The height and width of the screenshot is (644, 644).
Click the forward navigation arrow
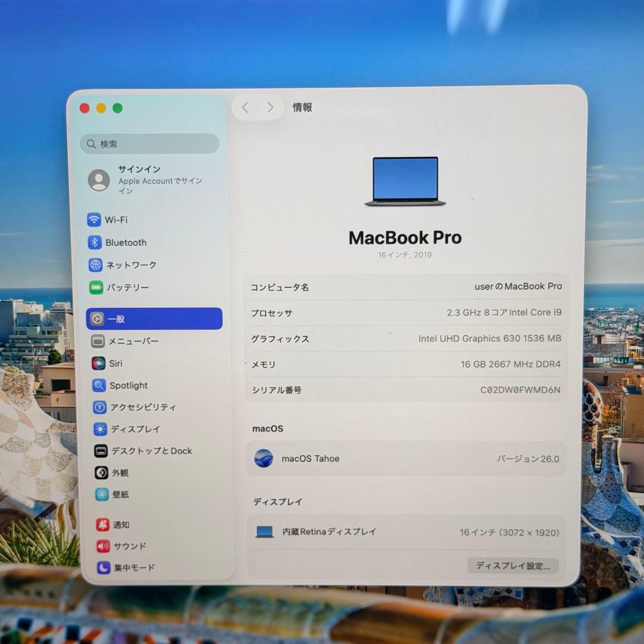(270, 107)
